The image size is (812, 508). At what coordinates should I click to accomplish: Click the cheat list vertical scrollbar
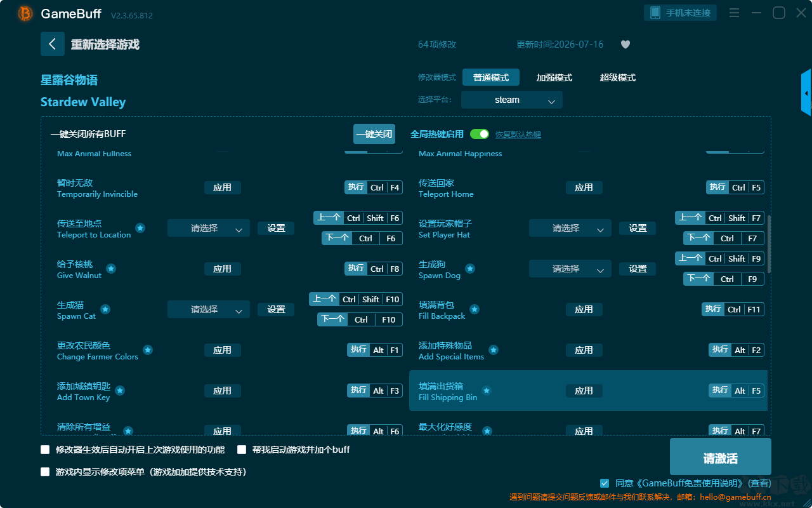pos(769,244)
